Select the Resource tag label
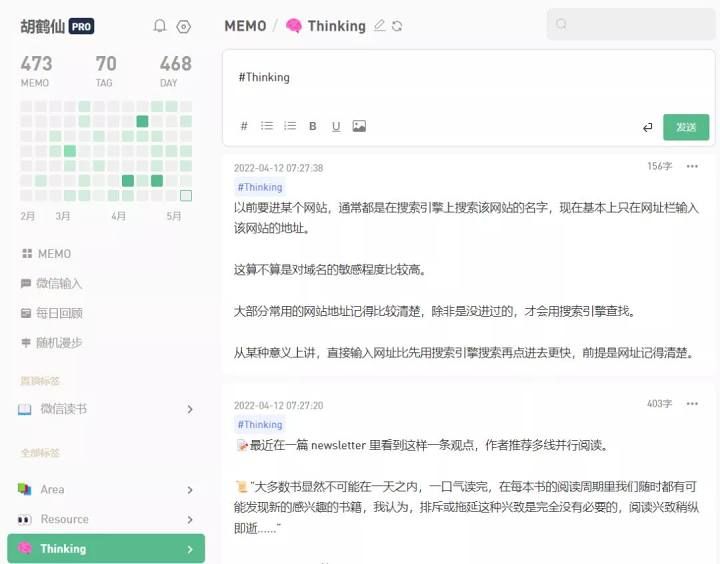 [64, 519]
